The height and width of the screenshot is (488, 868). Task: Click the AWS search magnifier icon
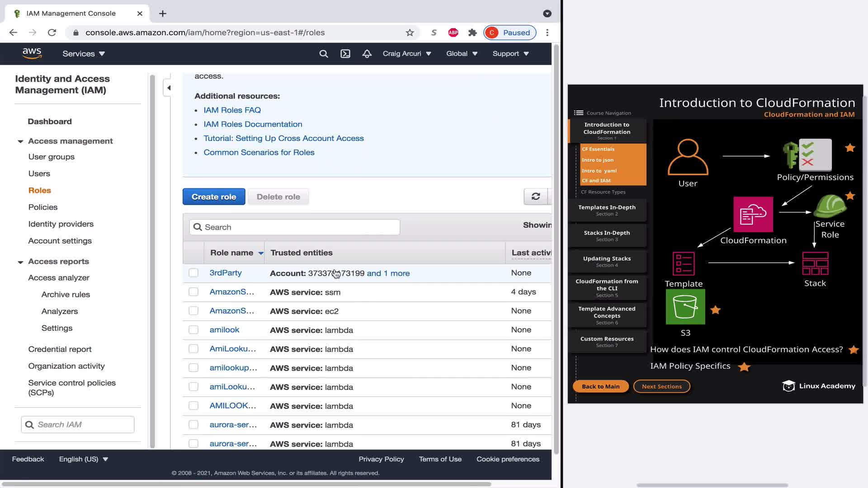point(323,54)
